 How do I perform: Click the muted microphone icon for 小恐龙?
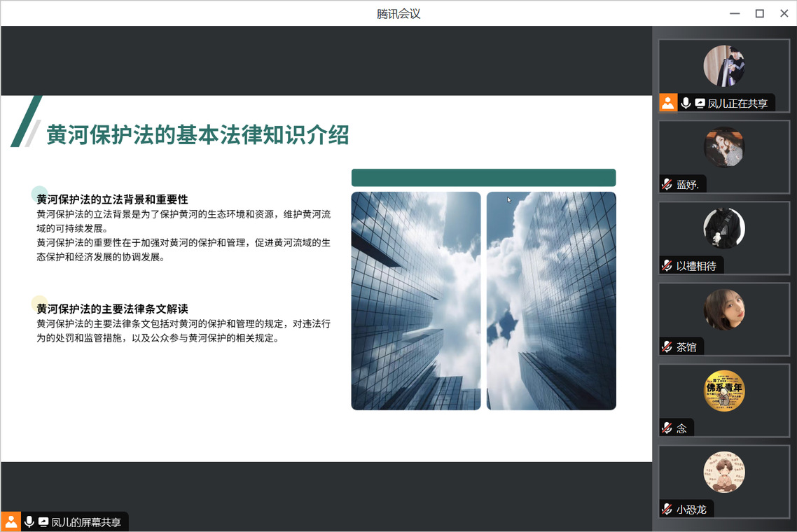[x=667, y=510]
